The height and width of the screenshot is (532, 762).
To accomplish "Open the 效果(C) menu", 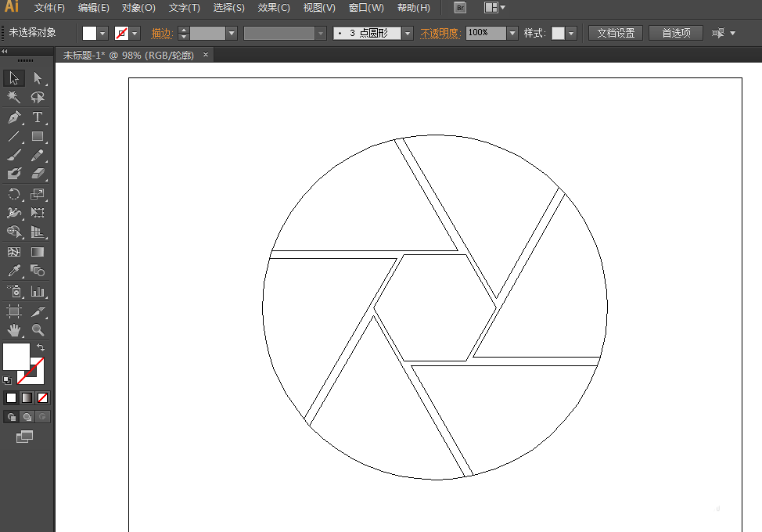I will click(274, 8).
